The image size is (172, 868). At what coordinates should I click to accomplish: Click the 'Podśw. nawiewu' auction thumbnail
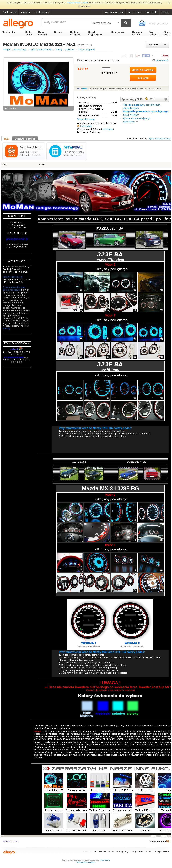(x=76, y=781)
